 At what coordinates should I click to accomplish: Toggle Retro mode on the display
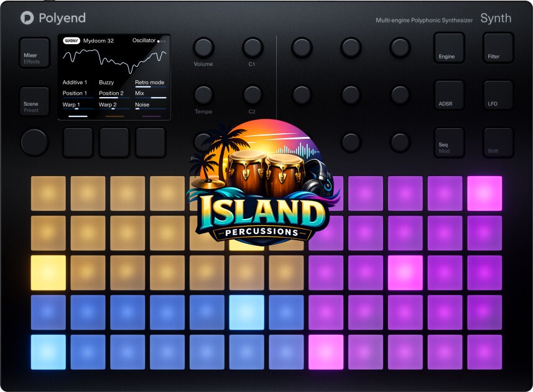[x=149, y=82]
